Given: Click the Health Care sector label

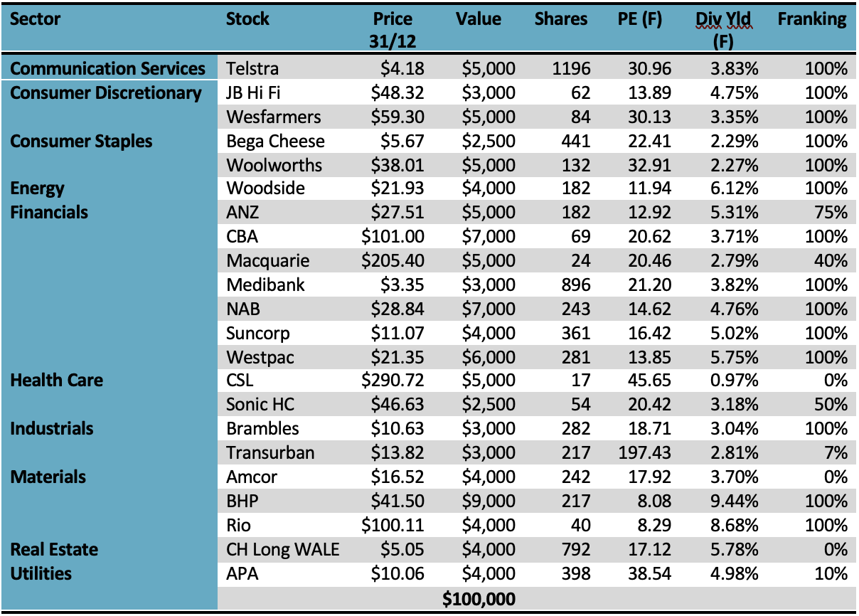Looking at the screenshot, I should click(x=56, y=381).
